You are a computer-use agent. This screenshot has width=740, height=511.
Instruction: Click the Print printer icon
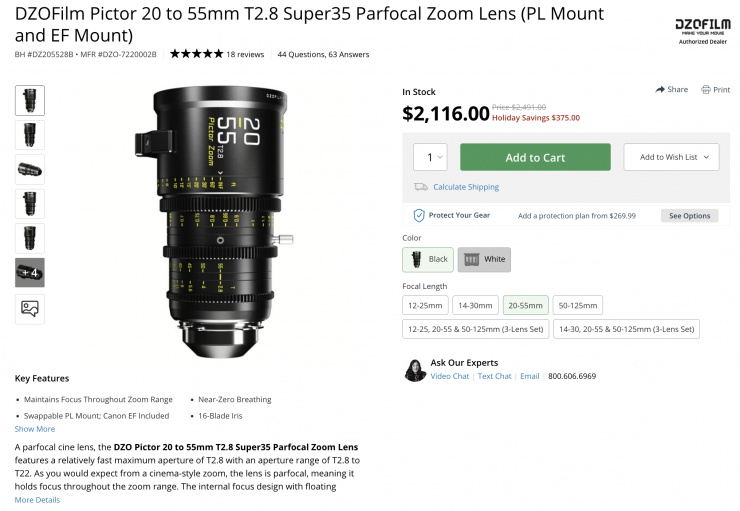(x=706, y=89)
